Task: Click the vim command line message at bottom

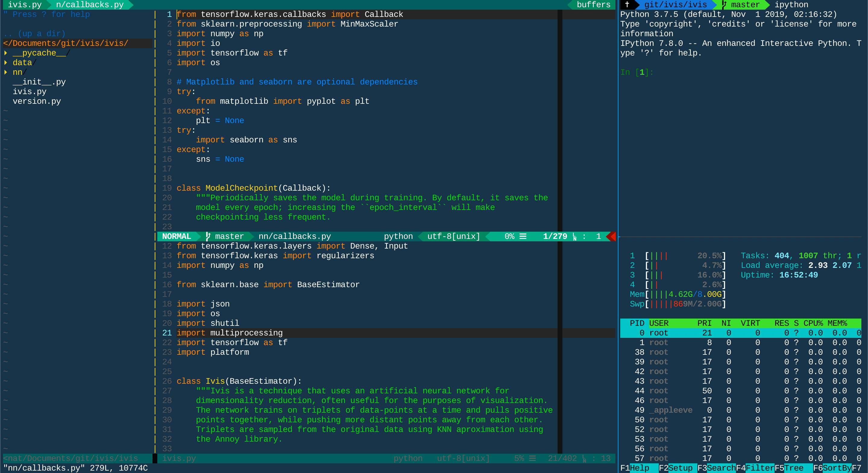Action: pyautogui.click(x=75, y=468)
